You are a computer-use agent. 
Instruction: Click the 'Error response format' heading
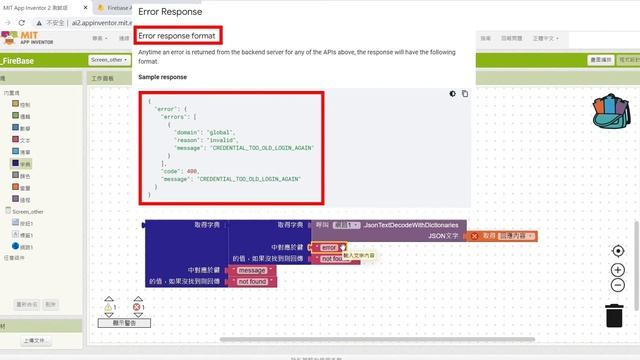(177, 36)
